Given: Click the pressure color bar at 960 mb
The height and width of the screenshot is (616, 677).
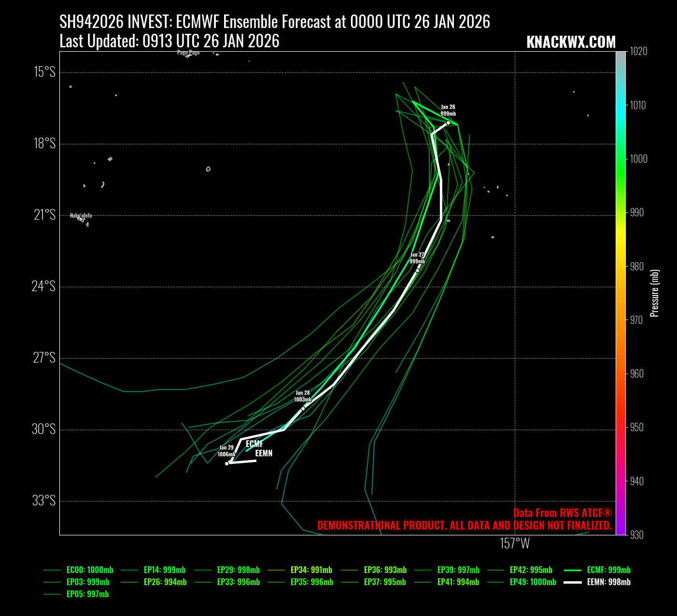Looking at the screenshot, I should point(621,374).
